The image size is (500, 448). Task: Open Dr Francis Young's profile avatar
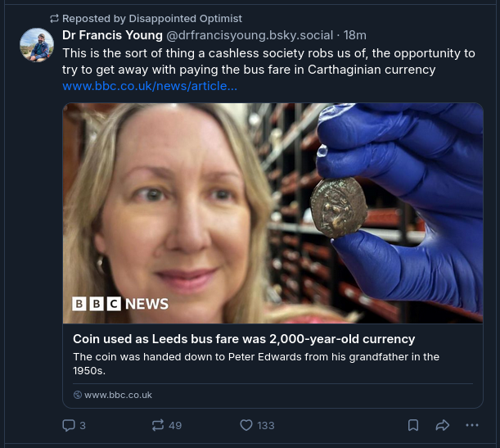(x=37, y=45)
